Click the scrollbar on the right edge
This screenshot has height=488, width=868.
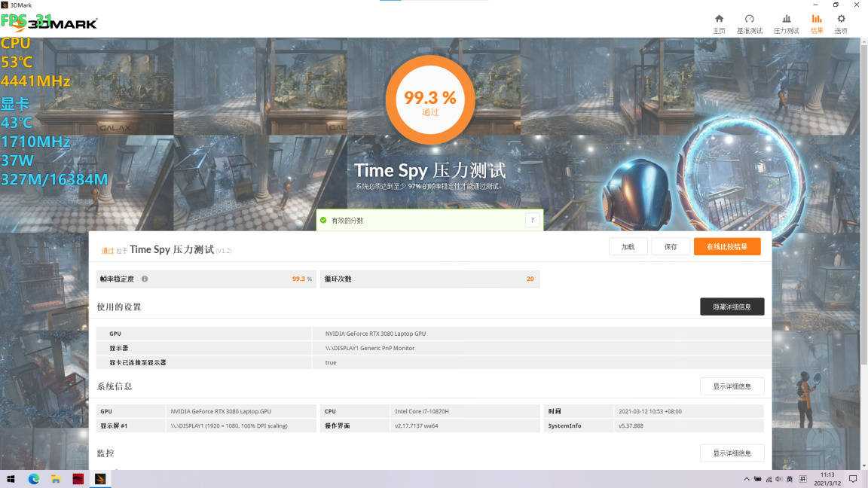coord(863,226)
